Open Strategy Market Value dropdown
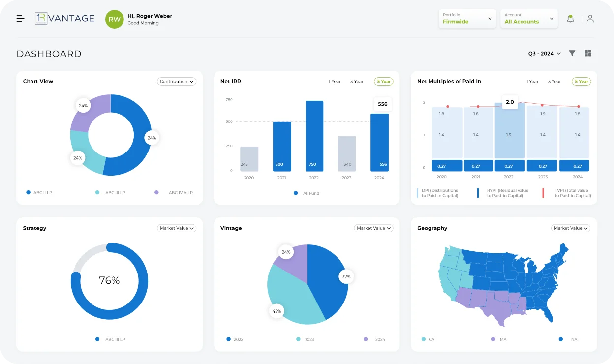The image size is (614, 364). click(177, 228)
